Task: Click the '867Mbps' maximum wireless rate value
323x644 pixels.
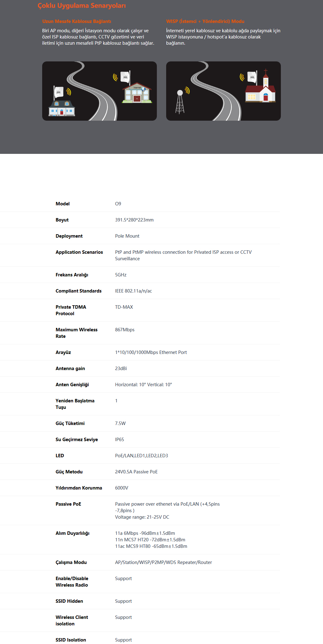Action: tap(125, 330)
